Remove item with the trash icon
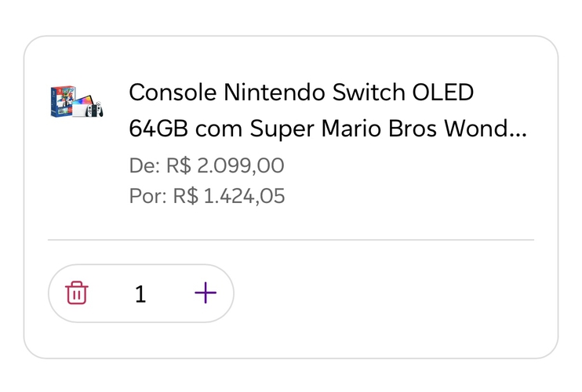Screen dimensions: 582x392 tap(77, 293)
